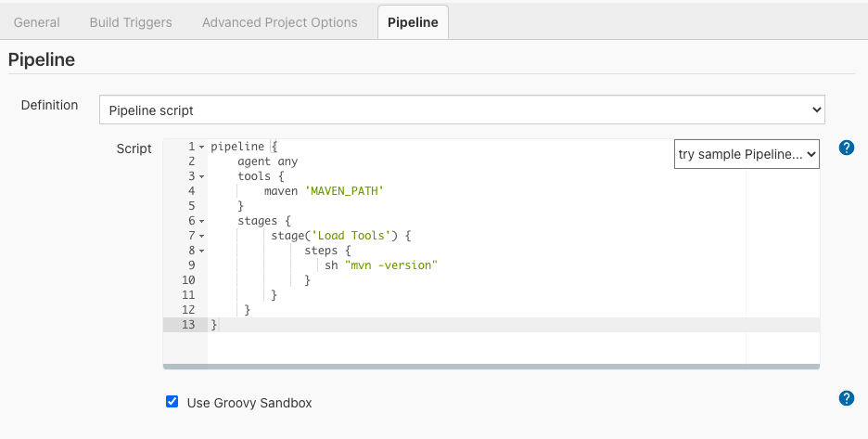
Task: Click line number 9 in the gutter
Action: [191, 265]
